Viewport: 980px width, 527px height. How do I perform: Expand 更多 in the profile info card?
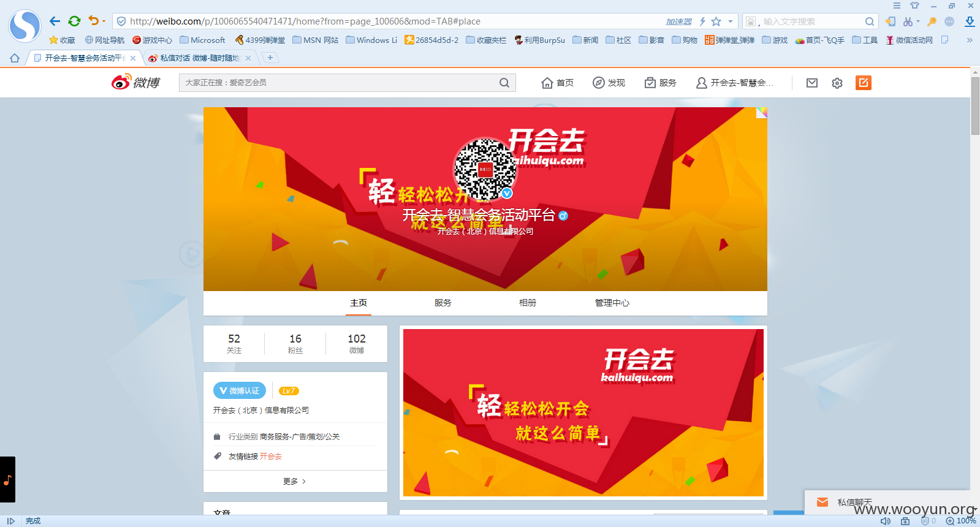point(295,481)
